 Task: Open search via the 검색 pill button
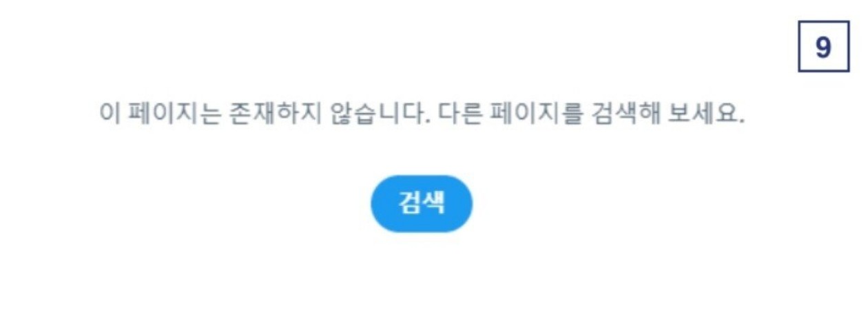[x=422, y=203]
